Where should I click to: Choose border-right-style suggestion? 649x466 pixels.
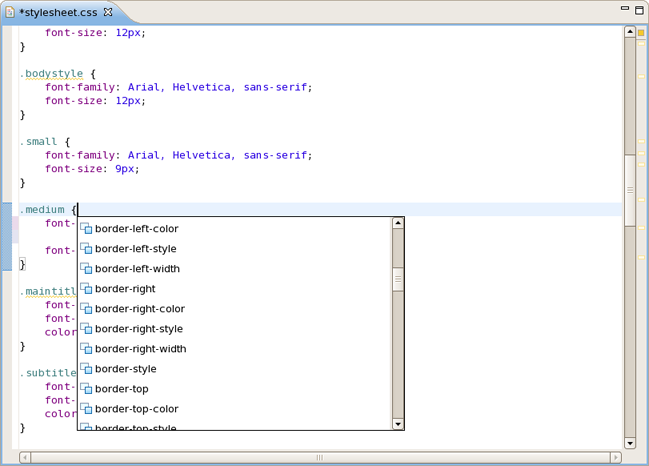tap(235, 329)
